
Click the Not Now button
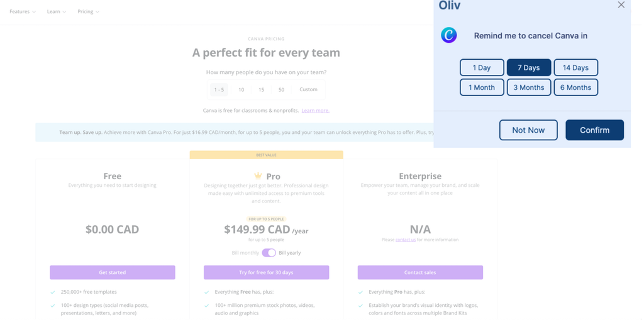click(x=528, y=130)
